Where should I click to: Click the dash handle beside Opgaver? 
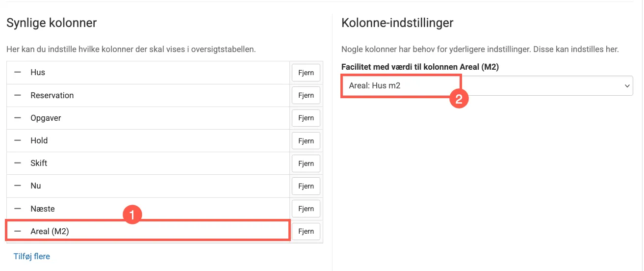pyautogui.click(x=18, y=118)
